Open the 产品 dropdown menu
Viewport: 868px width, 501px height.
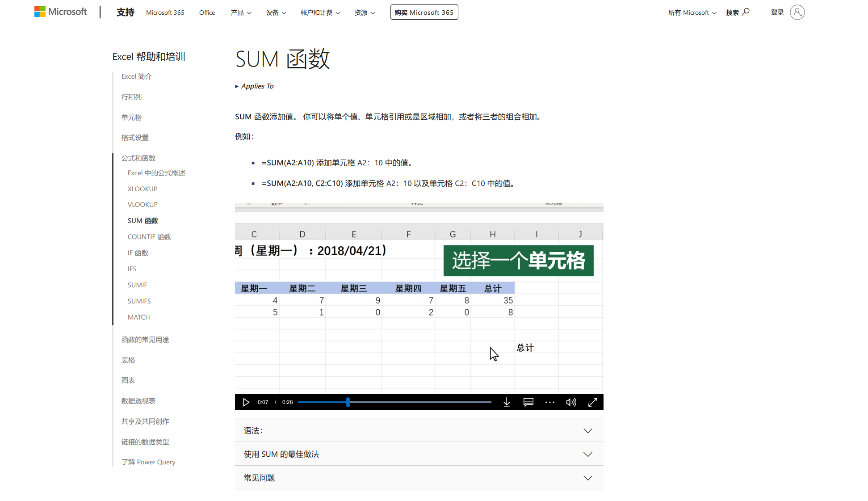click(240, 13)
